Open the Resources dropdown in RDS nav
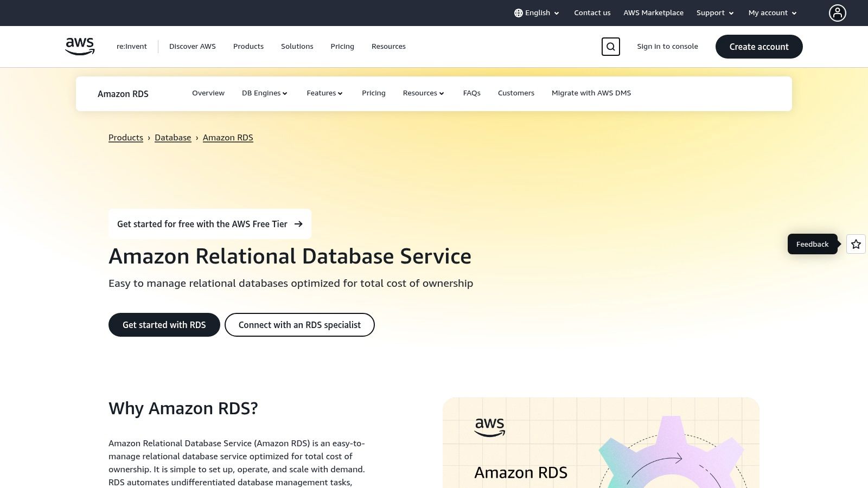This screenshot has width=868, height=488. coord(423,93)
